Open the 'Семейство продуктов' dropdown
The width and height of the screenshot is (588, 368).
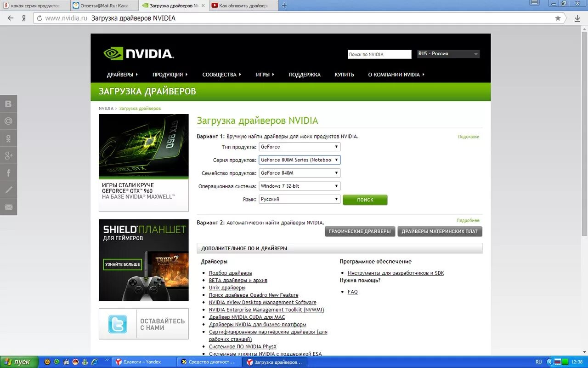(300, 173)
